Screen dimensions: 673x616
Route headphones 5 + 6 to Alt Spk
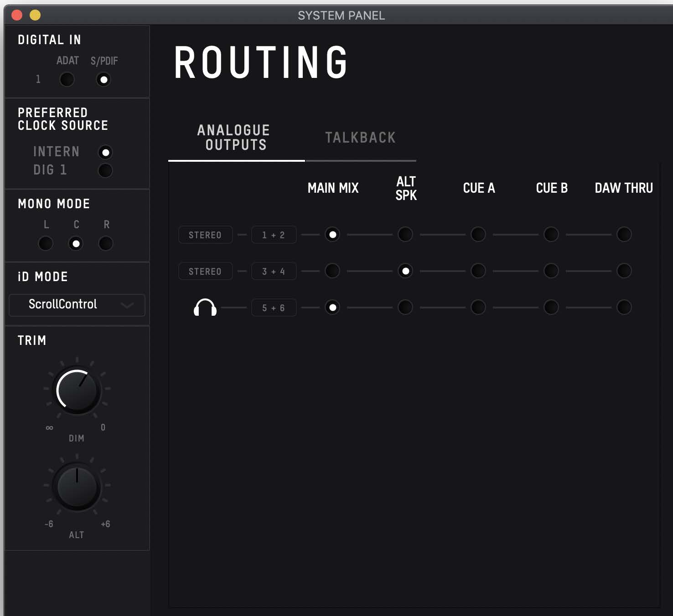point(405,308)
